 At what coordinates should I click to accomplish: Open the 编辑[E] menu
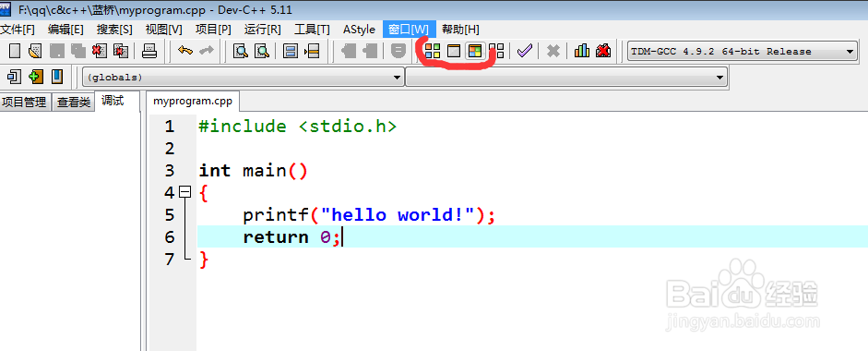tap(65, 30)
